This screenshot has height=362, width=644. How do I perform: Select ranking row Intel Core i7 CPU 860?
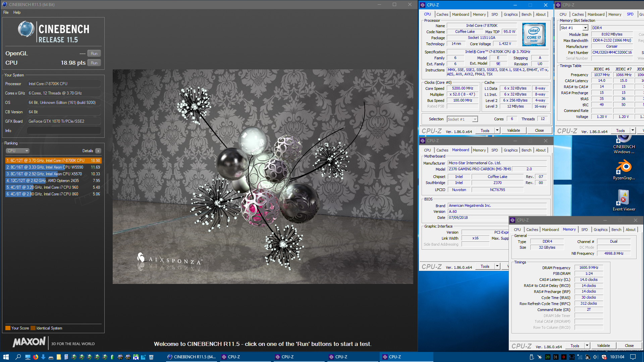(x=53, y=194)
